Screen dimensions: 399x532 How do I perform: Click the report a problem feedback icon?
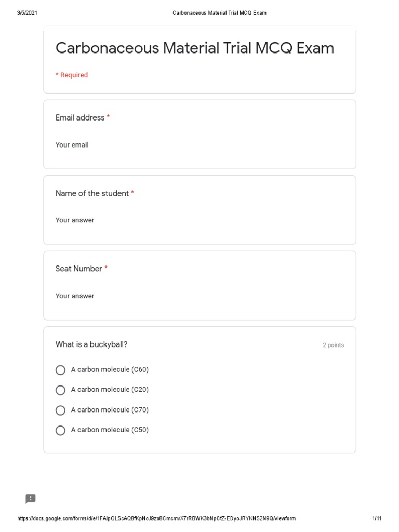(x=31, y=498)
